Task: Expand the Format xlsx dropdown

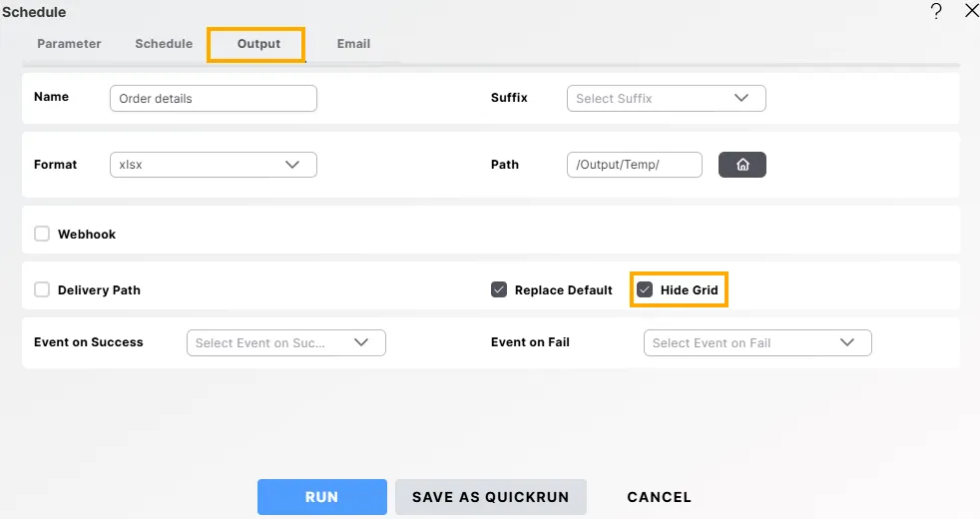Action: (x=213, y=165)
